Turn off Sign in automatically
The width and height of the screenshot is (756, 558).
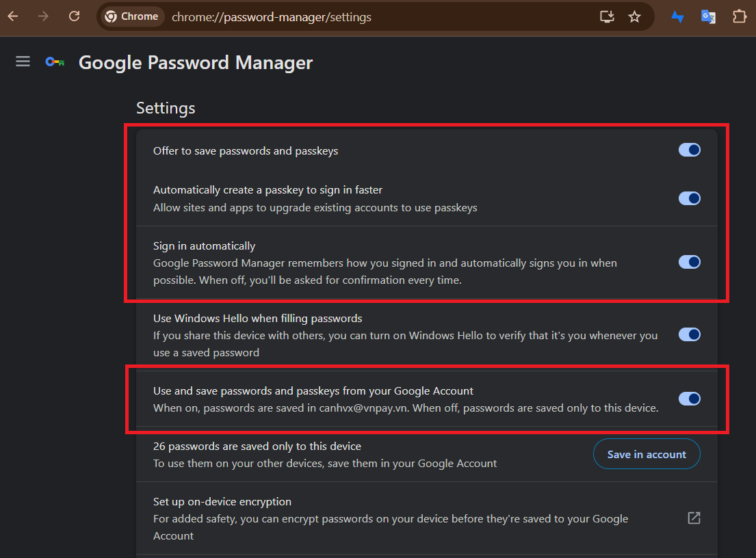tap(689, 262)
